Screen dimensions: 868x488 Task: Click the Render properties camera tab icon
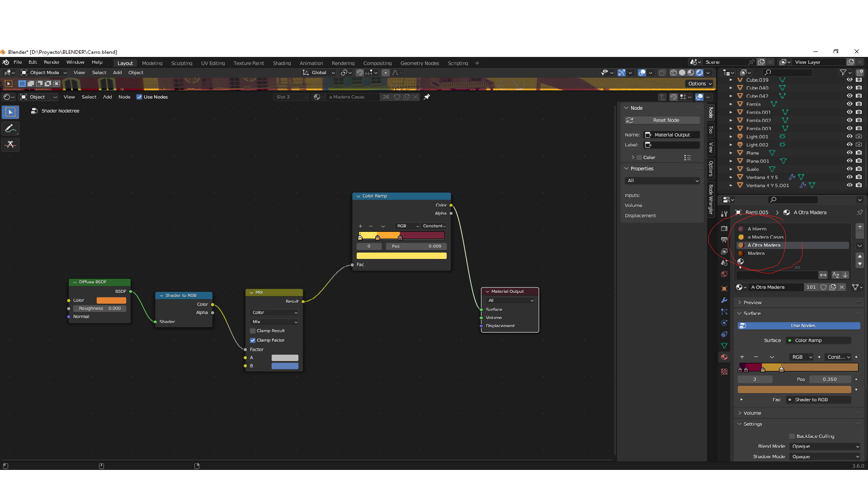point(724,228)
